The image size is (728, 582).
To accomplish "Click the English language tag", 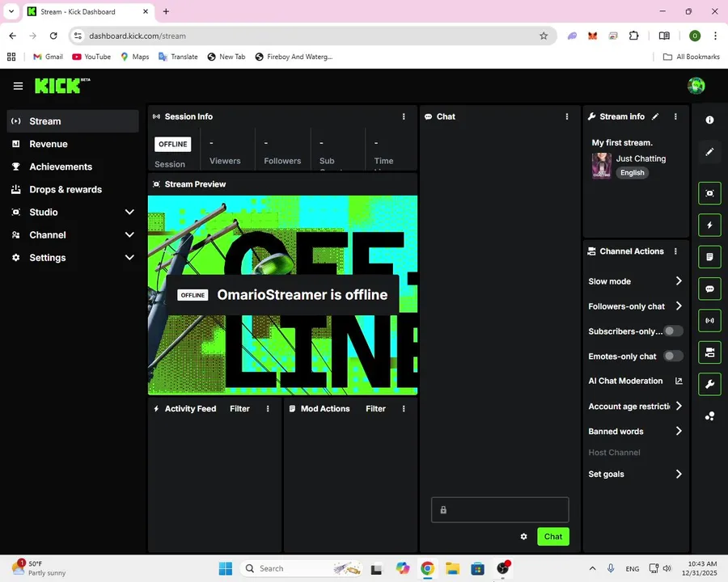I will [x=632, y=173].
